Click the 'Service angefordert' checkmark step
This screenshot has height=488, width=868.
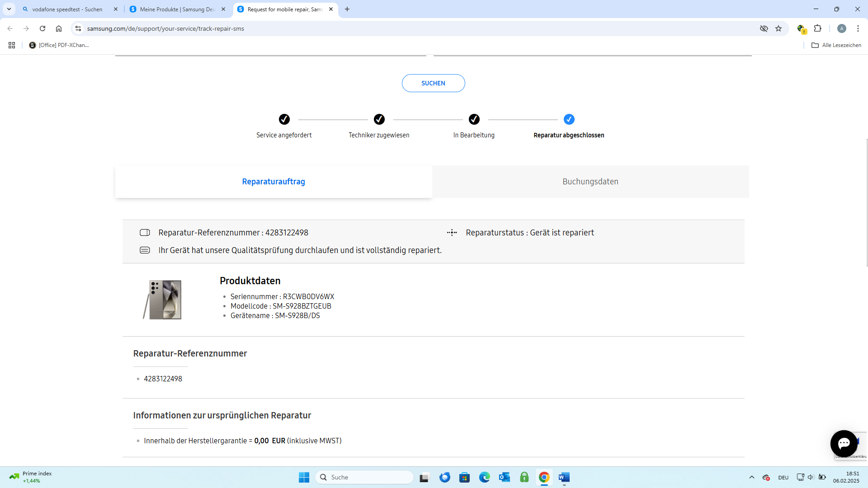[x=284, y=119]
